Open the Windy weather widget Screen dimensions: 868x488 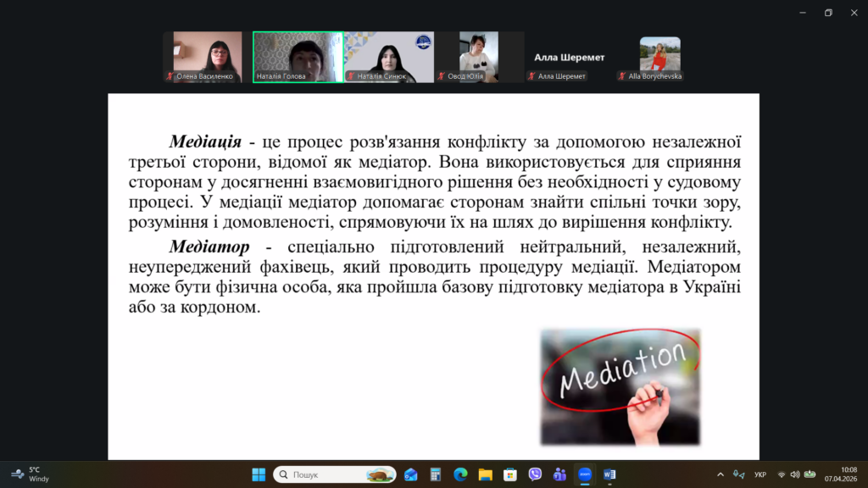[x=30, y=474]
